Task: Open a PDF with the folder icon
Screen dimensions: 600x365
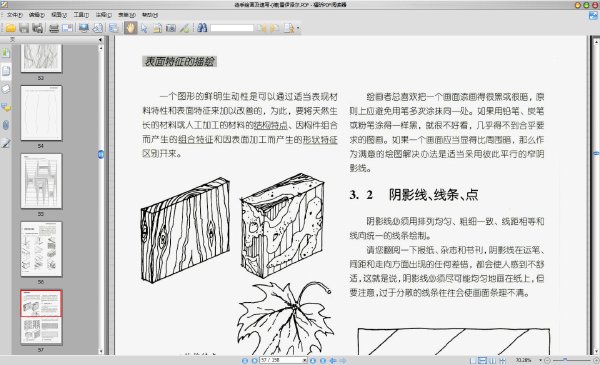Action: [10, 28]
